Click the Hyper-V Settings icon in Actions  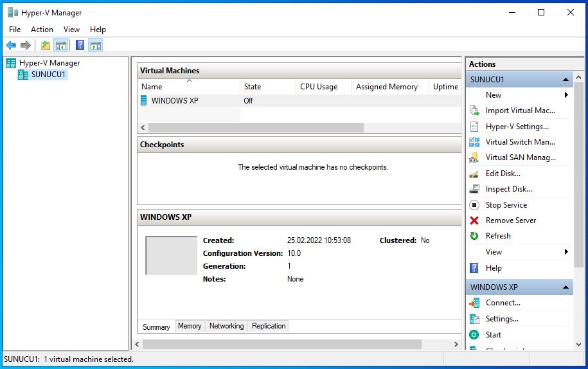tap(474, 127)
